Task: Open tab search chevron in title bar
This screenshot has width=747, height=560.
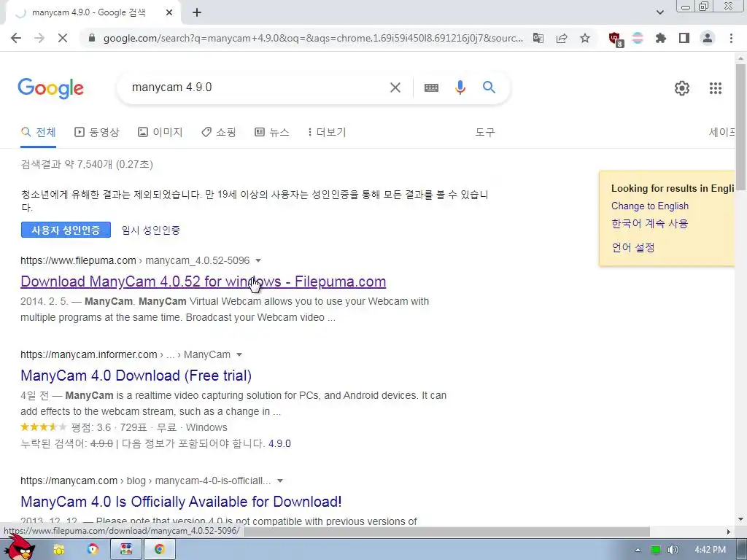Action: pos(659,12)
